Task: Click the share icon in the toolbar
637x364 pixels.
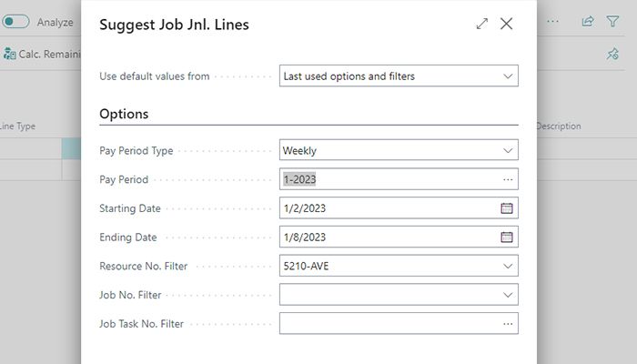Action: click(x=588, y=22)
